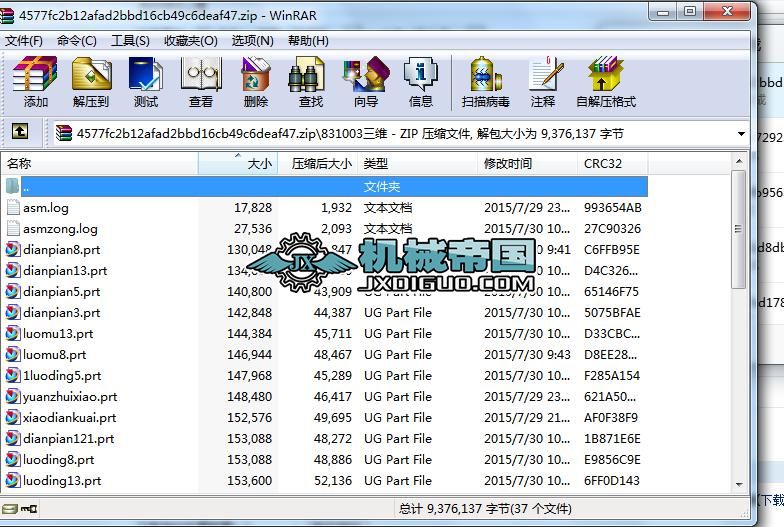Image resolution: width=784 pixels, height=527 pixels.
Task: Show archive 信息 (Info)
Action: [x=420, y=82]
